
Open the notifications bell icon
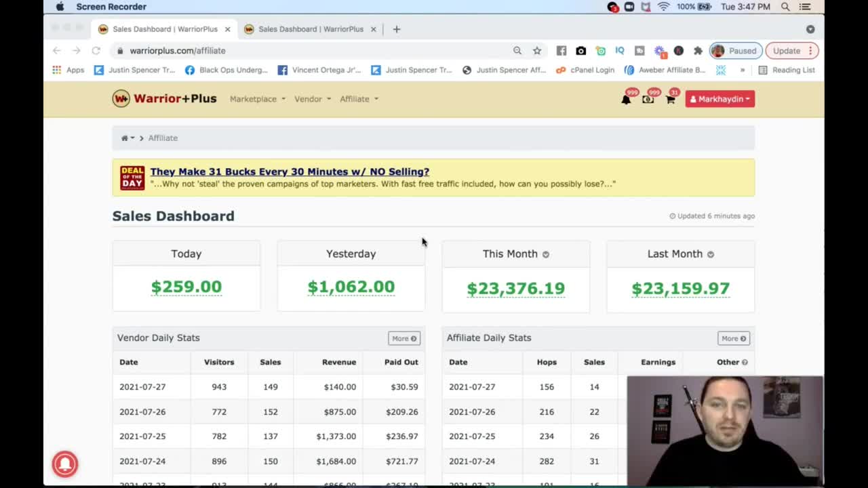coord(626,100)
